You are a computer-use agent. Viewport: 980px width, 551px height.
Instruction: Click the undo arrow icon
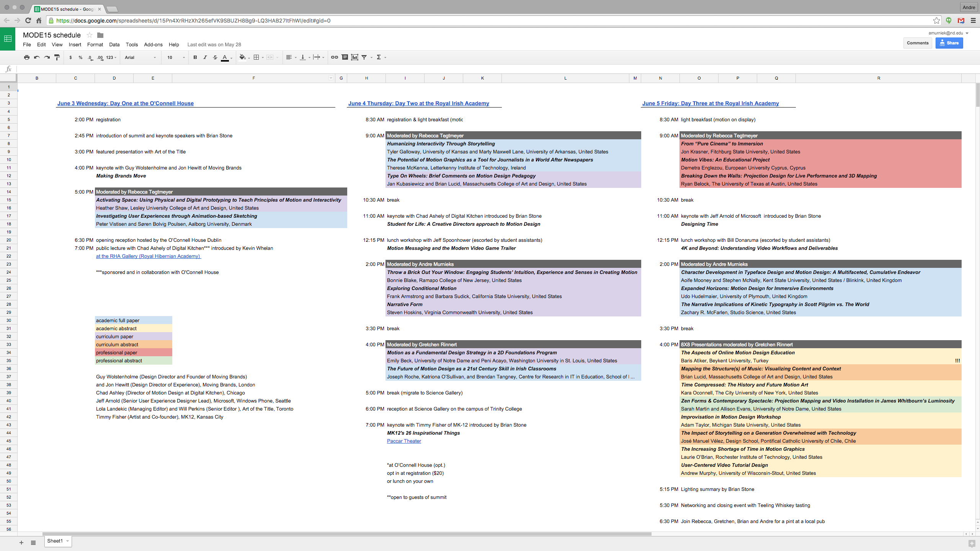click(x=37, y=57)
